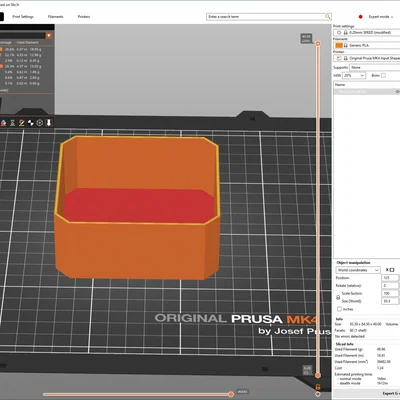
Task: Click the orange lock icon below layer slider
Action: click(318, 387)
